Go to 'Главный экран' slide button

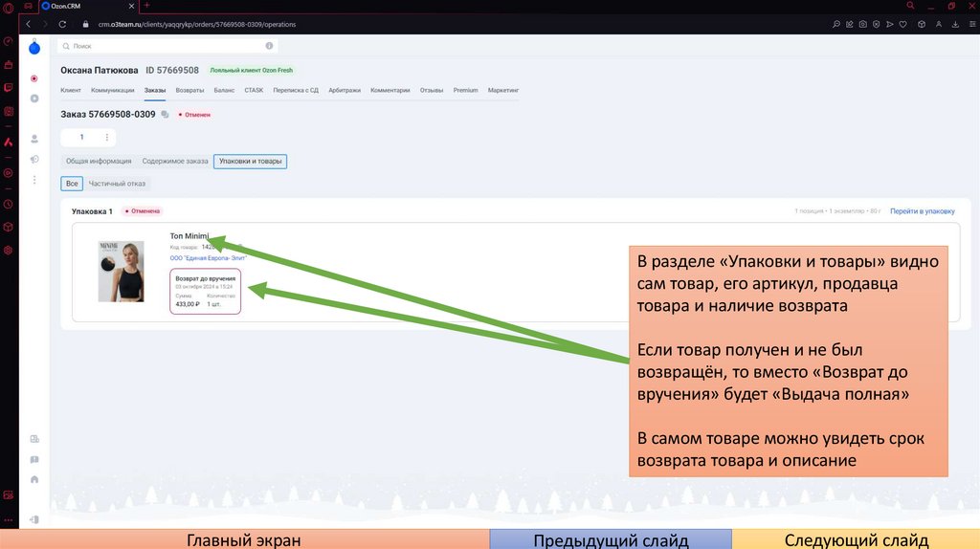point(244,539)
